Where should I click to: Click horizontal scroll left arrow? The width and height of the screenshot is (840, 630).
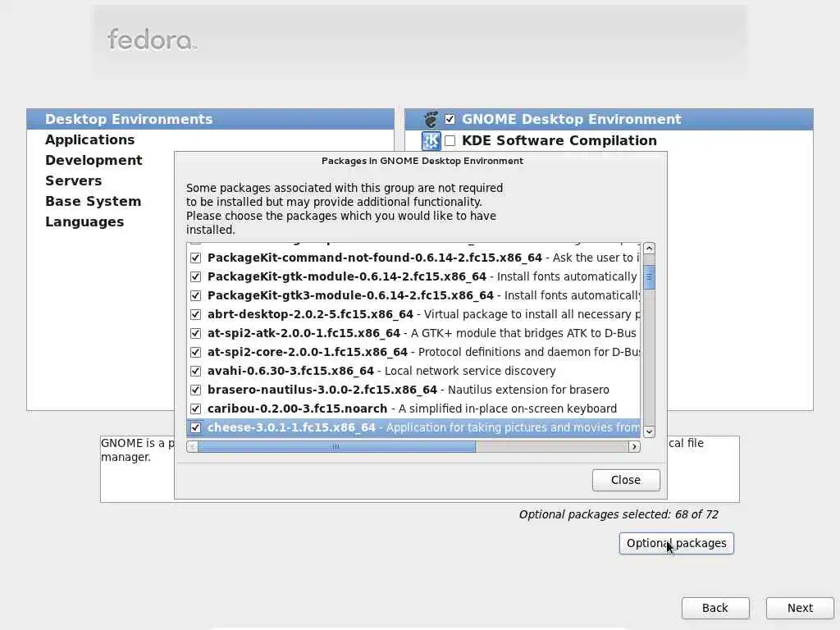coord(192,446)
